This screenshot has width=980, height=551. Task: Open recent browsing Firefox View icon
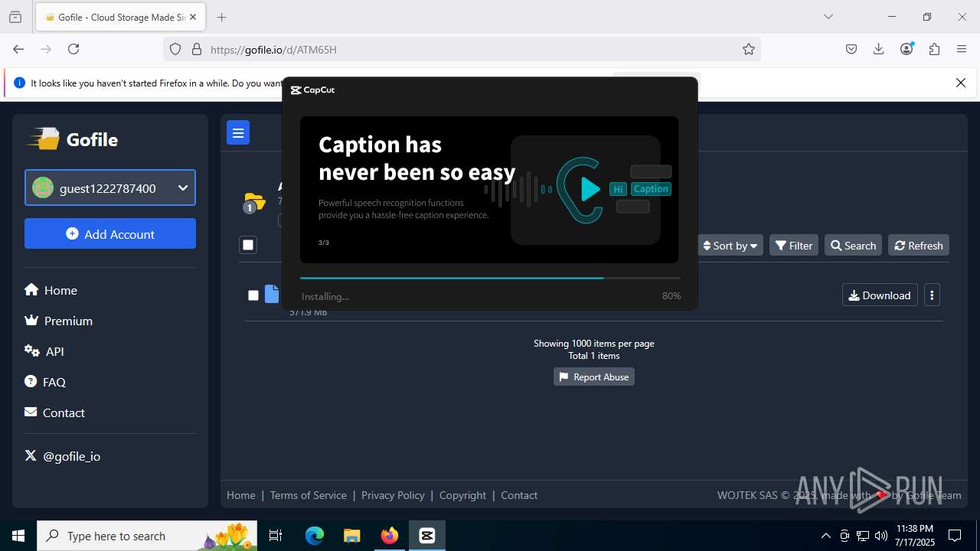tap(15, 17)
